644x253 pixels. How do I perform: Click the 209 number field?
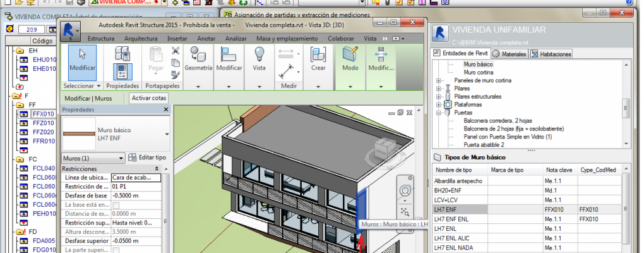coord(31,30)
